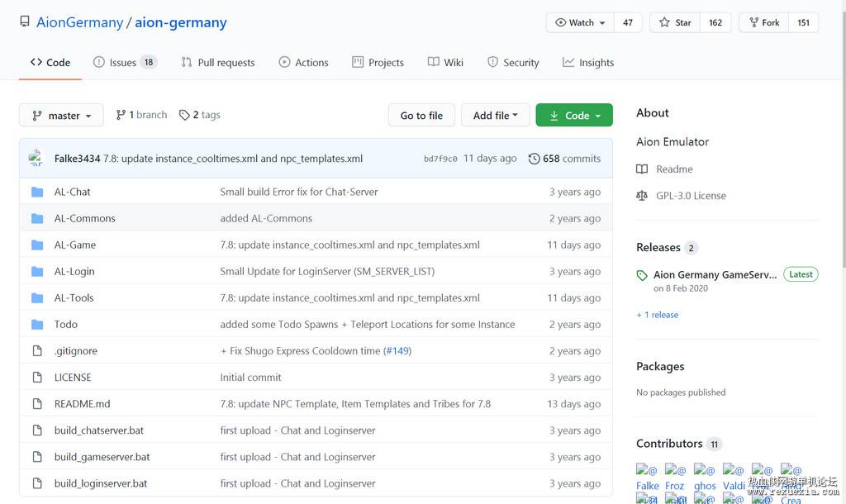Open the aion-germany repository link
The height and width of the screenshot is (504, 846).
[181, 22]
